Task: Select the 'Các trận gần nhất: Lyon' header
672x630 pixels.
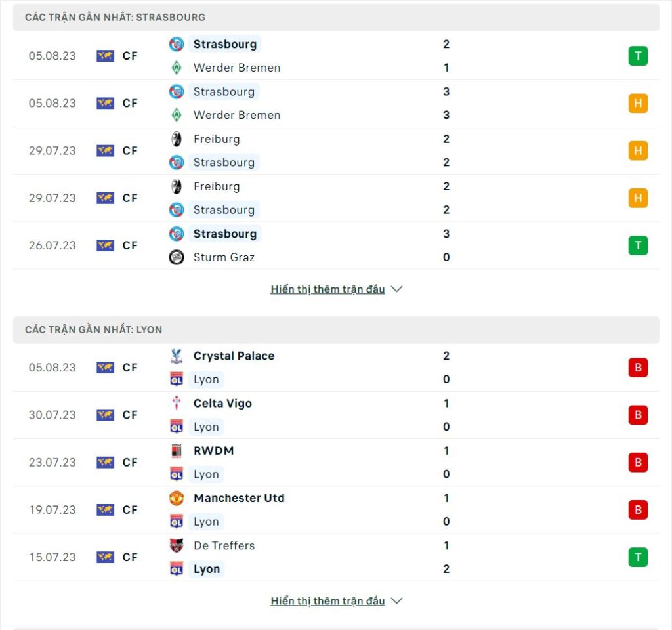Action: click(336, 330)
